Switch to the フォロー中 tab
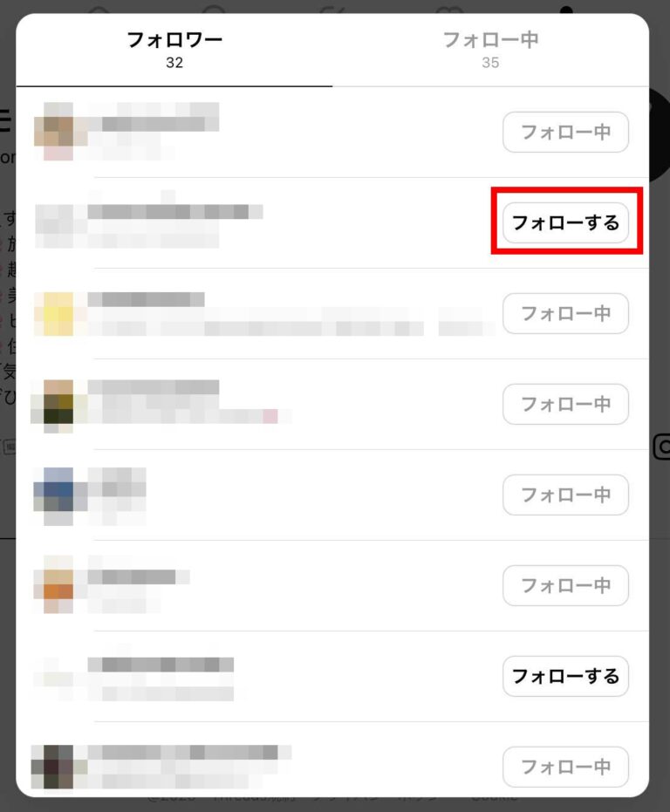 tap(490, 50)
